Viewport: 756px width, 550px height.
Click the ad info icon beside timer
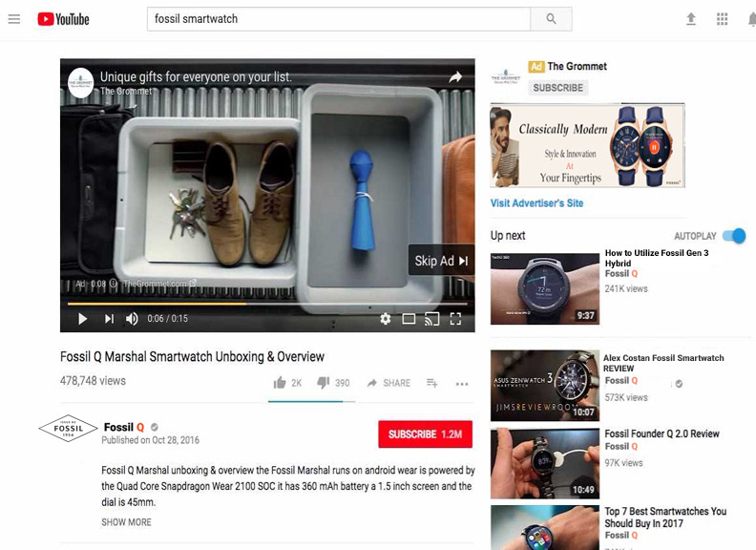pos(114,284)
